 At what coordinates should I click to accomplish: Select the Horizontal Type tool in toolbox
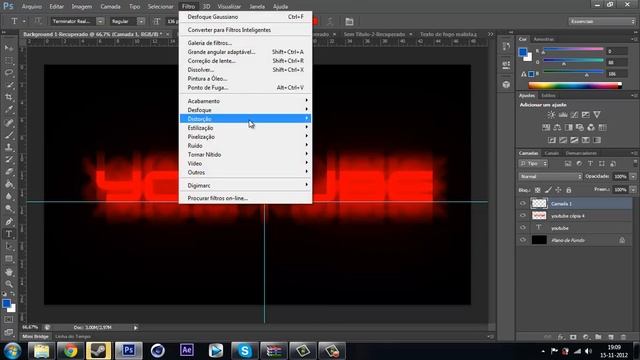[9, 234]
